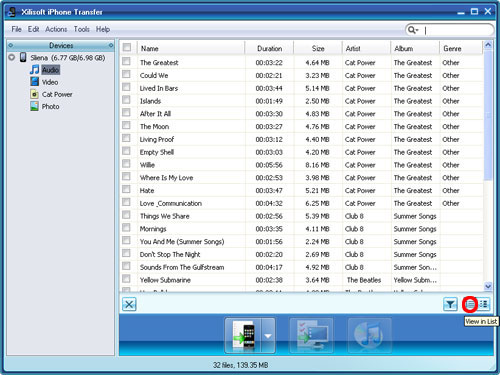Viewport: 500px width, 375px height.
Task: Click the filter funnel icon
Action: click(450, 304)
